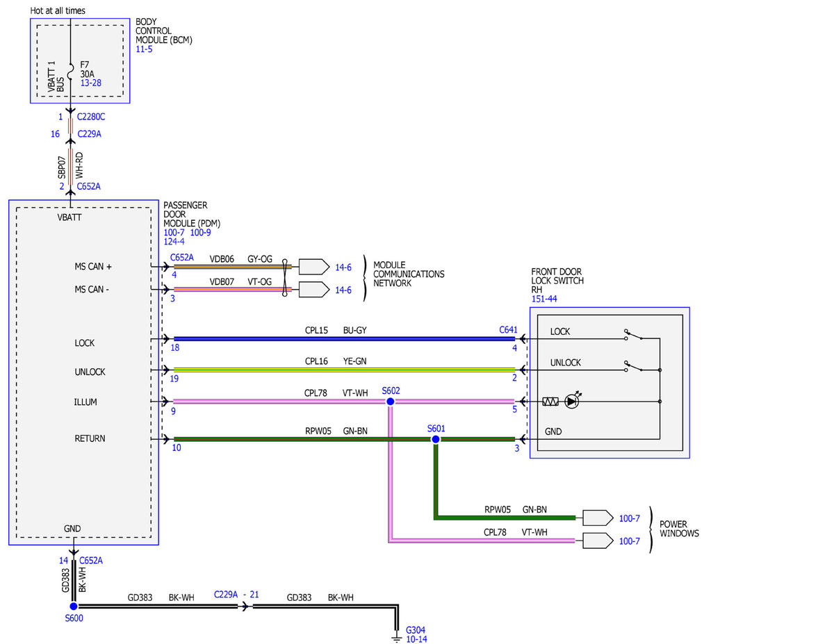Click the C641 connector label
This screenshot has width=834, height=644.
point(508,330)
